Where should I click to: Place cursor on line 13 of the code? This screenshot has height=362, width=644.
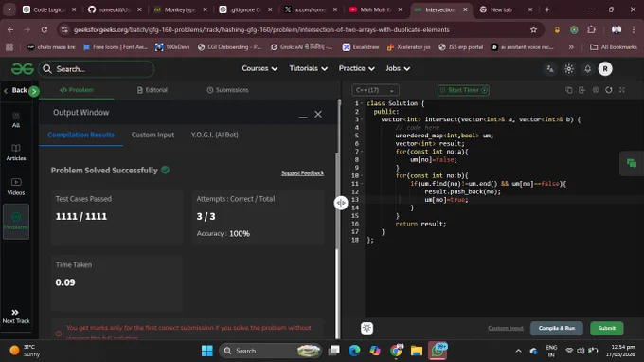click(x=504, y=200)
